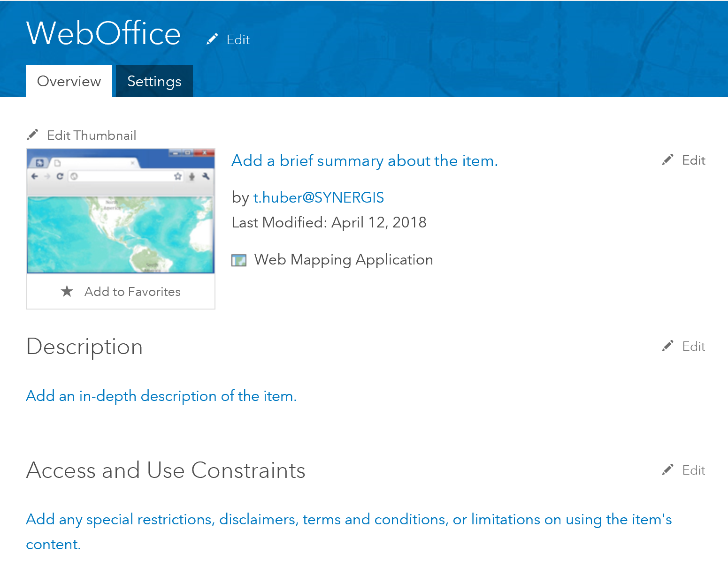
Task: Click pencil icon next to summary Edit
Action: point(667,160)
